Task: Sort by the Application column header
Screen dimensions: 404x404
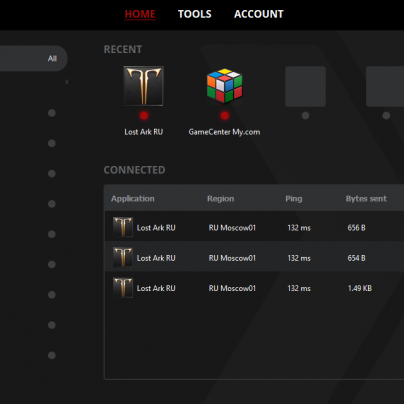Action: pos(133,199)
